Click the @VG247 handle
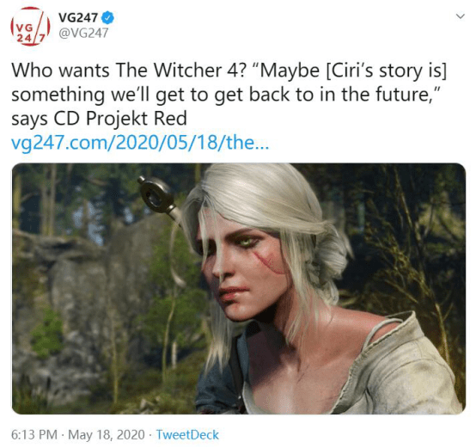Image resolution: width=476 pixels, height=448 pixels. tap(83, 34)
